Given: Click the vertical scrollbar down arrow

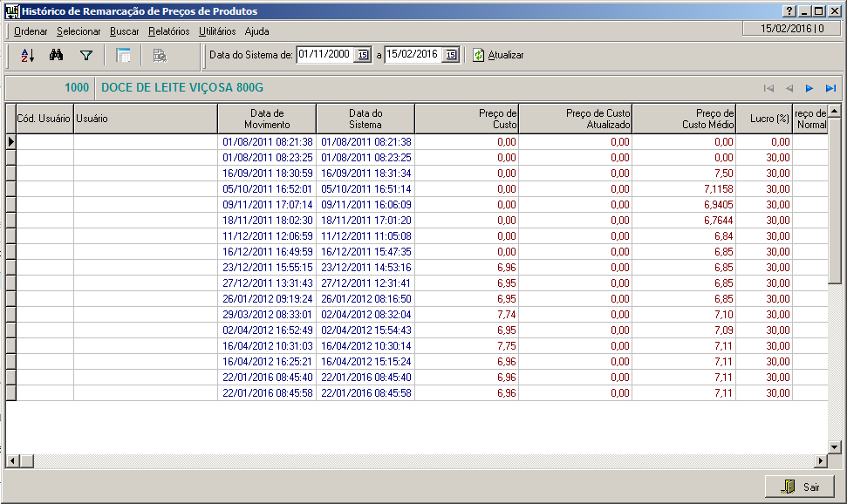Looking at the screenshot, I should tap(834, 446).
